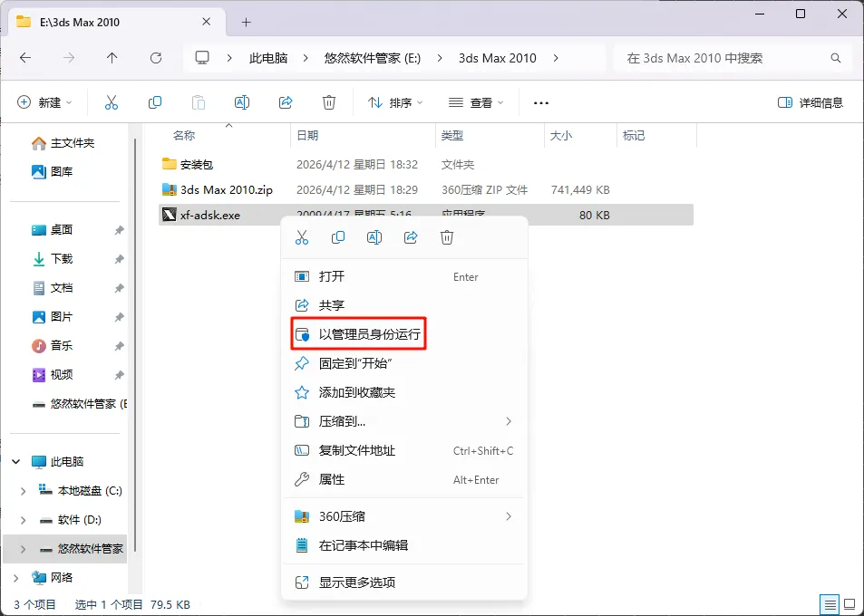This screenshot has width=864, height=616.
Task: Click the search magnifier icon
Action: (836, 58)
